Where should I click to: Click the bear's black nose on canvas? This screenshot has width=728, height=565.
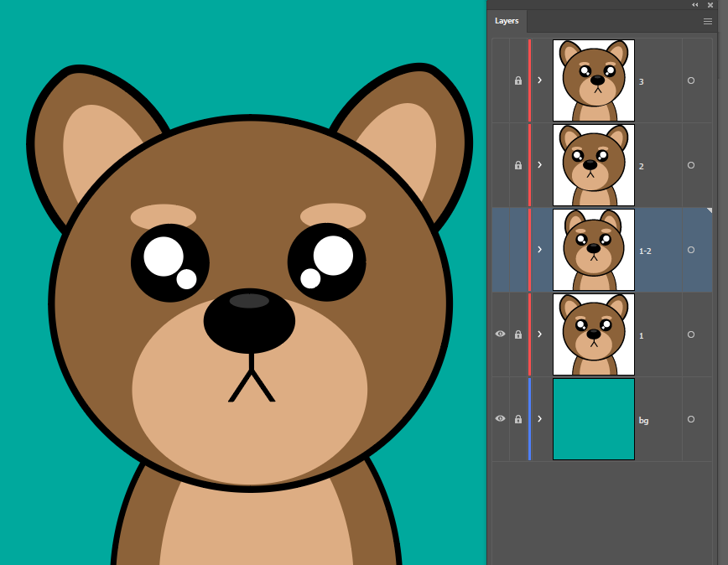tap(249, 320)
